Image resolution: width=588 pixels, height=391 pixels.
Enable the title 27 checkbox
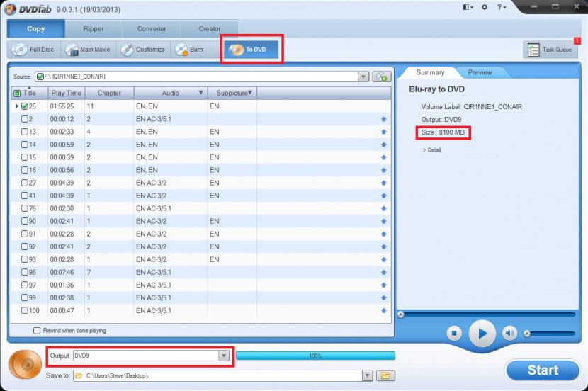25,183
